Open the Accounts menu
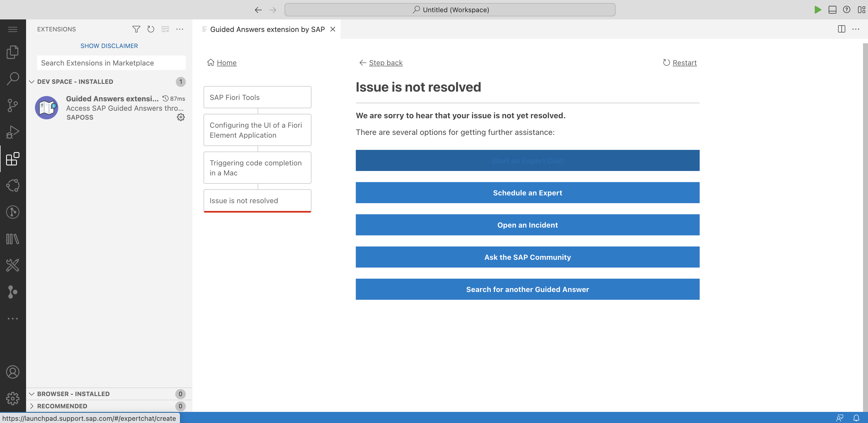The image size is (868, 423). click(13, 372)
